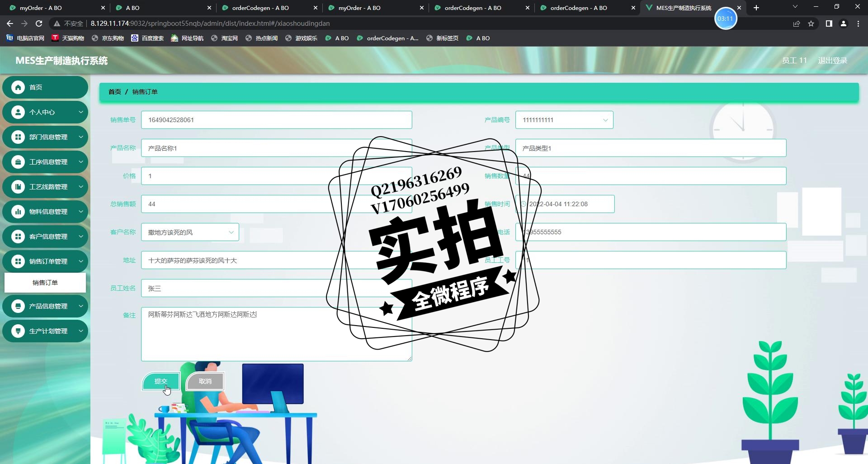Image resolution: width=868 pixels, height=464 pixels.
Task: Reload the page with browser refresh icon
Action: click(39, 24)
